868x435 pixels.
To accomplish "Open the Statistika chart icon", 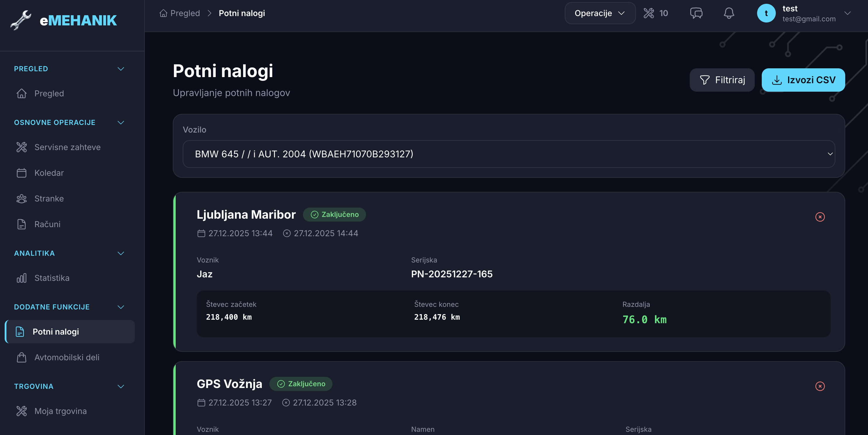I will pos(21,278).
